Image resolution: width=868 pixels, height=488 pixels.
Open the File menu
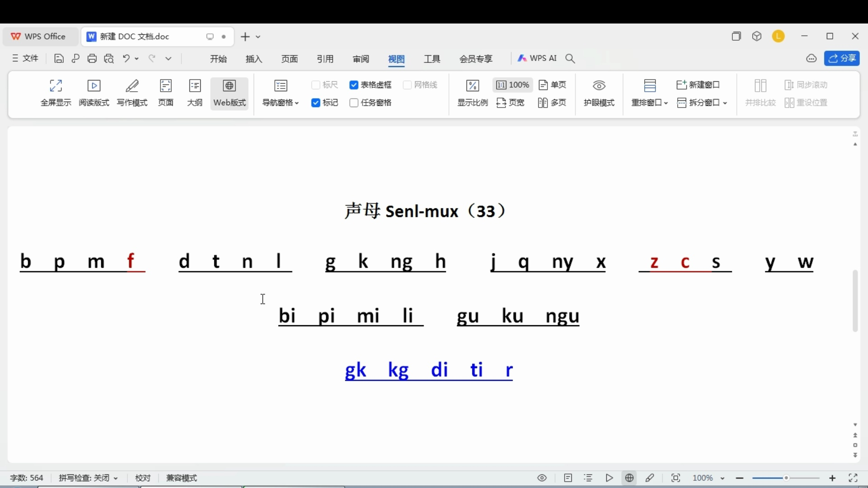click(25, 59)
